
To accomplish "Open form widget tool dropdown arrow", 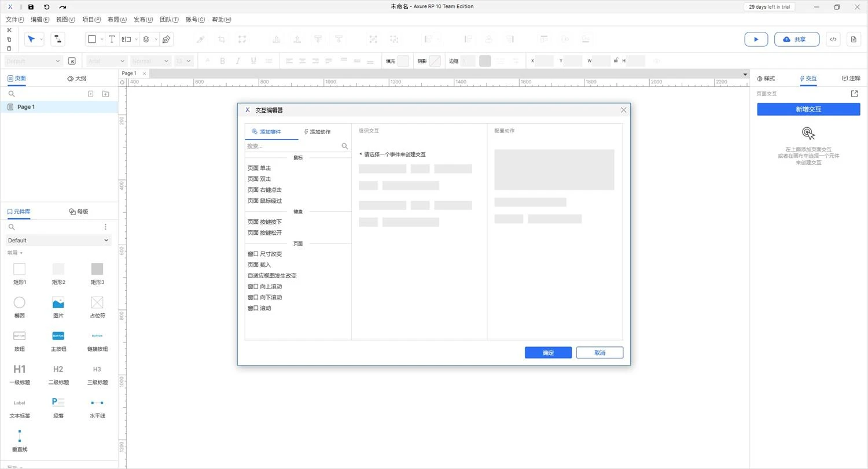I will [137, 40].
